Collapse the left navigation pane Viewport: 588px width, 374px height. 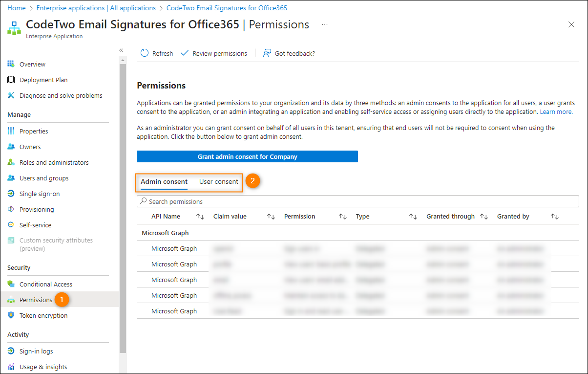[x=121, y=50]
